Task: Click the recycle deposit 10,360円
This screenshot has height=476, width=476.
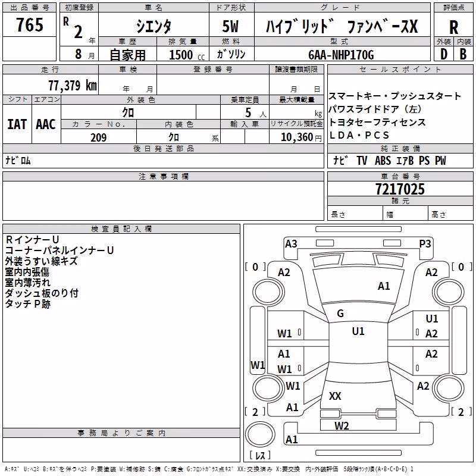Action: pos(301,137)
